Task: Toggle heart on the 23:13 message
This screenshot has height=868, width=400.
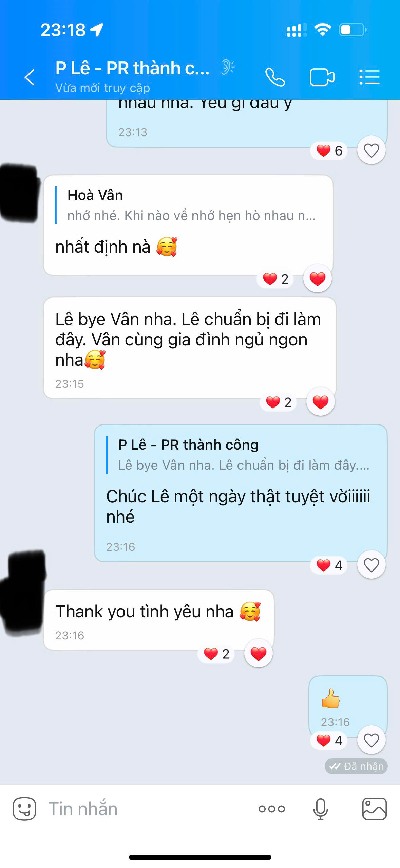Action: (x=371, y=150)
